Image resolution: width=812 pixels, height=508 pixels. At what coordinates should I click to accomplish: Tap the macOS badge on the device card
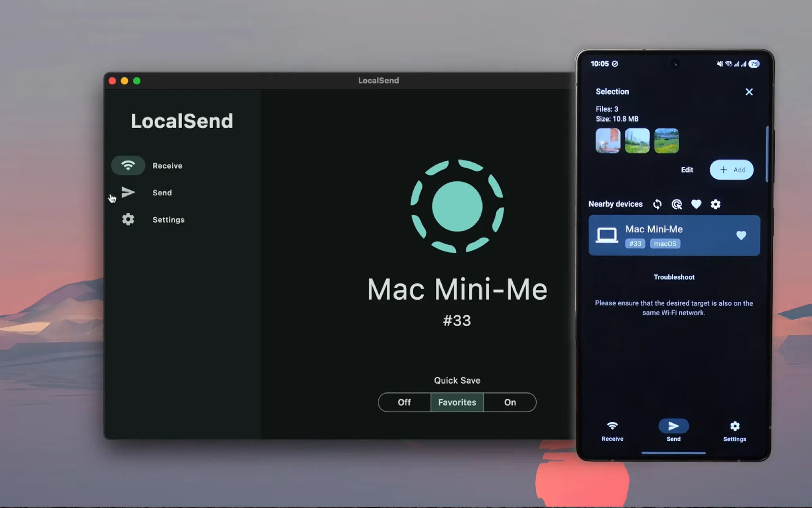665,243
